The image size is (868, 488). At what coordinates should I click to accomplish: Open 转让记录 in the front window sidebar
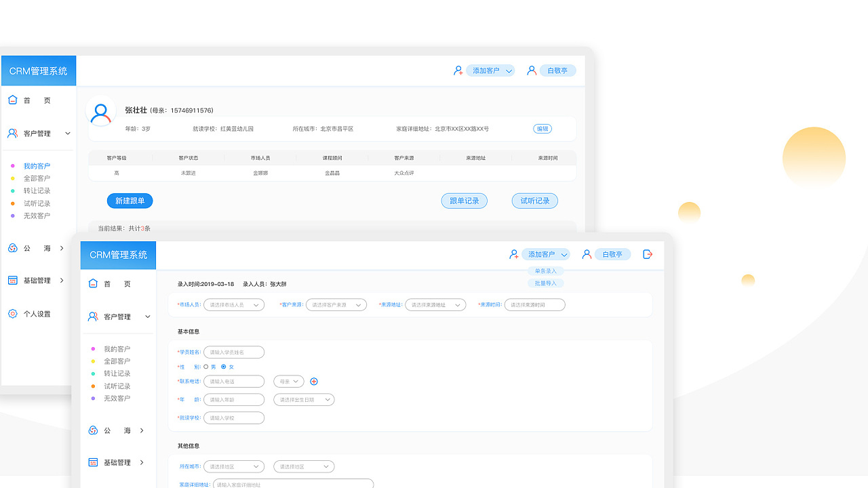tap(117, 373)
